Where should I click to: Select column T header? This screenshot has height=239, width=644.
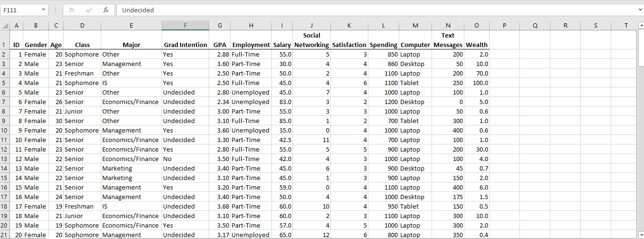[x=626, y=26]
